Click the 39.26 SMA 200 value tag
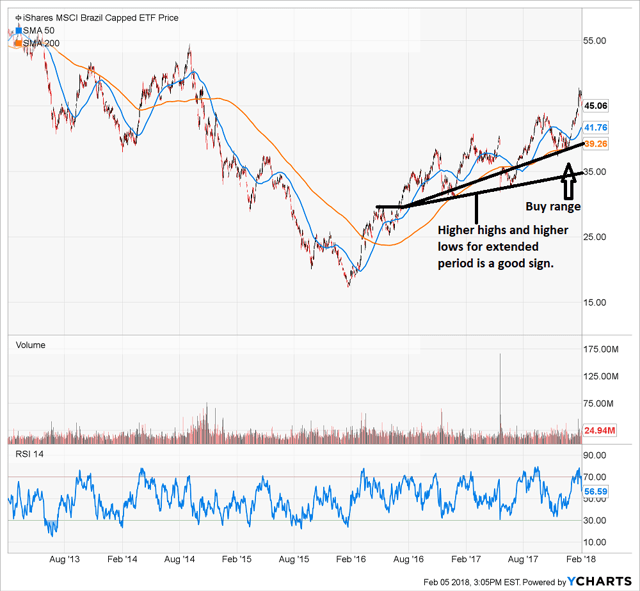 point(596,144)
